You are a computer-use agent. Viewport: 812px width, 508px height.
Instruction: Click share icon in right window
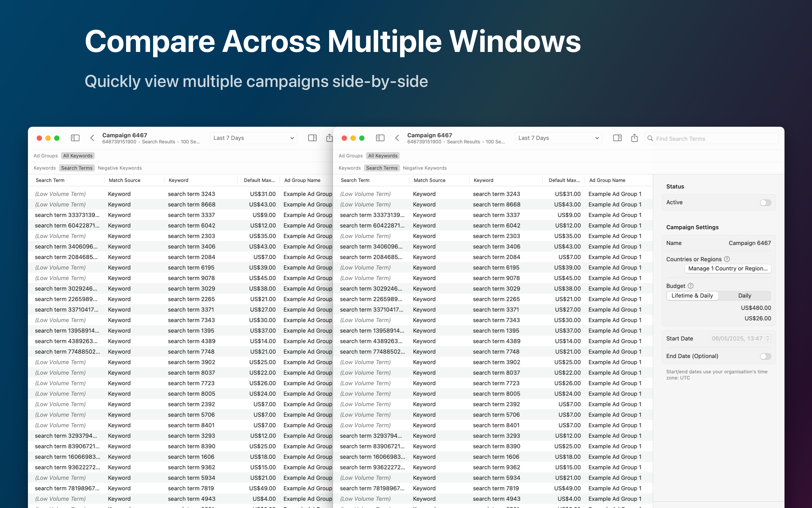(x=634, y=138)
